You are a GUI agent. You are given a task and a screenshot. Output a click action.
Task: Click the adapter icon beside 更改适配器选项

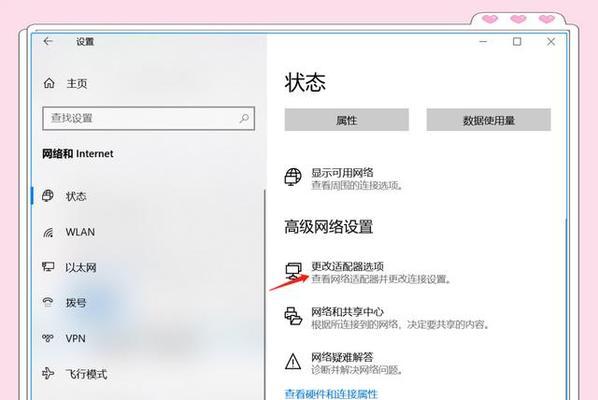(294, 271)
